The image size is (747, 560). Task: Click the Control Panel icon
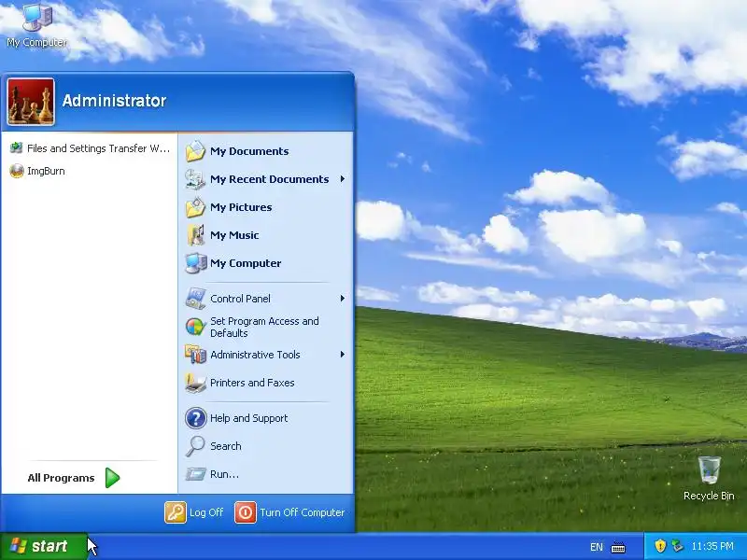(195, 299)
